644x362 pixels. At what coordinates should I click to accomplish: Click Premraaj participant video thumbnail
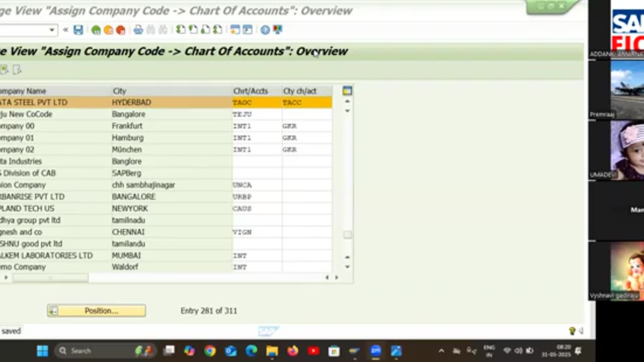pyautogui.click(x=616, y=89)
